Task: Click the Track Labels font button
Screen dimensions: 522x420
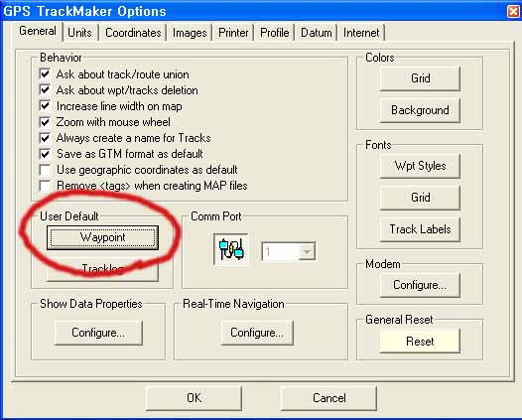Action: coord(420,229)
